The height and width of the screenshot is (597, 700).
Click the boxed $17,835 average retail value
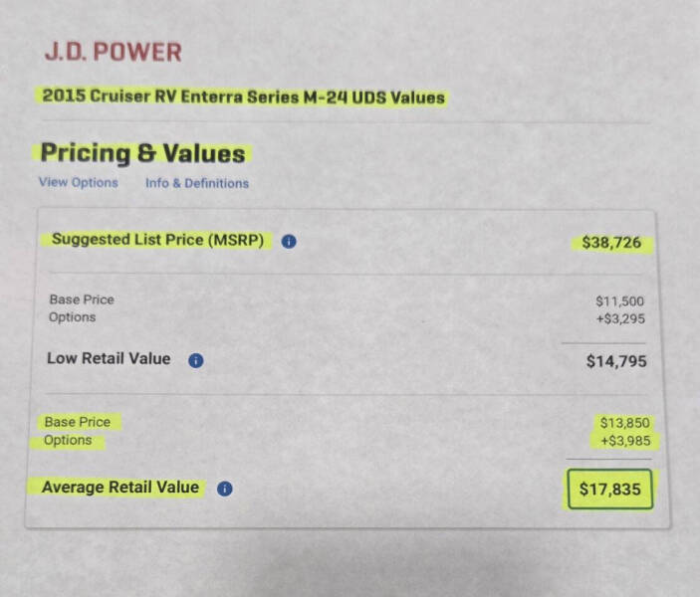[x=609, y=490]
